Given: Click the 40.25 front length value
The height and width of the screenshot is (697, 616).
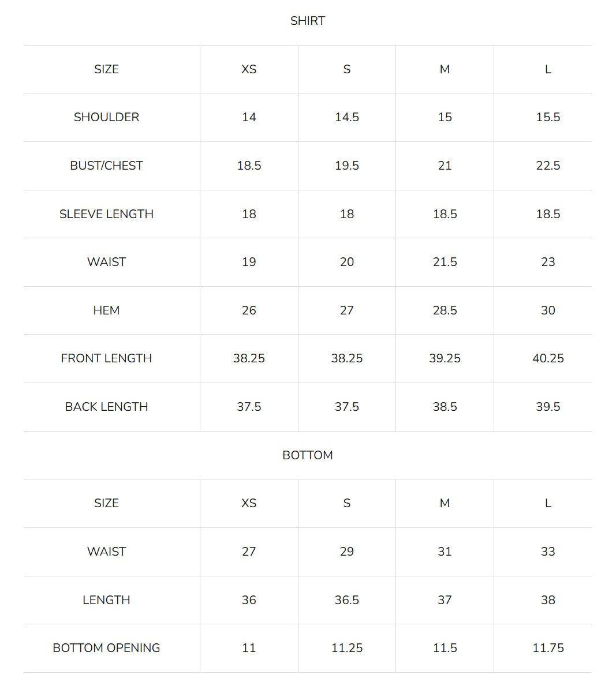Looking at the screenshot, I should coord(548,358).
